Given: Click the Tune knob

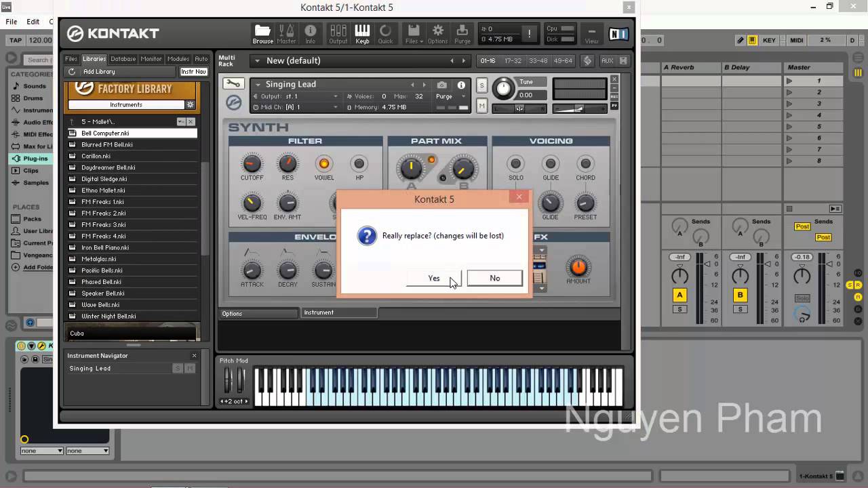Looking at the screenshot, I should pyautogui.click(x=503, y=88).
